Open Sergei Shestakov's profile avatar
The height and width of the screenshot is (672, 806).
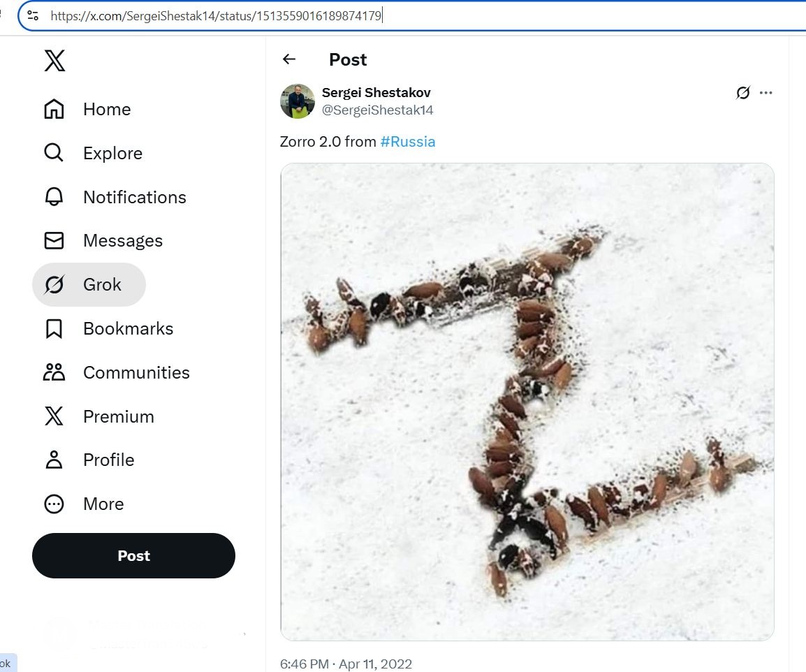pos(298,101)
